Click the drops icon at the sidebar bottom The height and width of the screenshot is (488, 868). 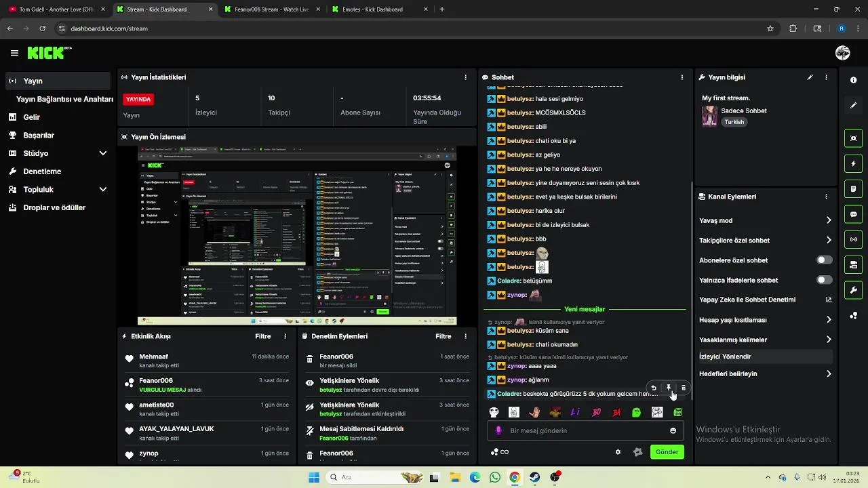pyautogui.click(x=853, y=316)
